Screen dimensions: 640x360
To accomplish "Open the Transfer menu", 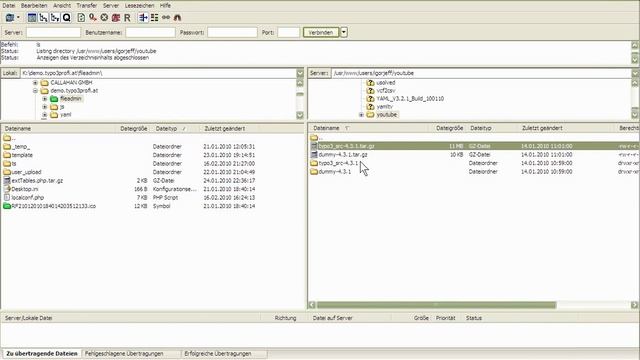I will point(87,5).
